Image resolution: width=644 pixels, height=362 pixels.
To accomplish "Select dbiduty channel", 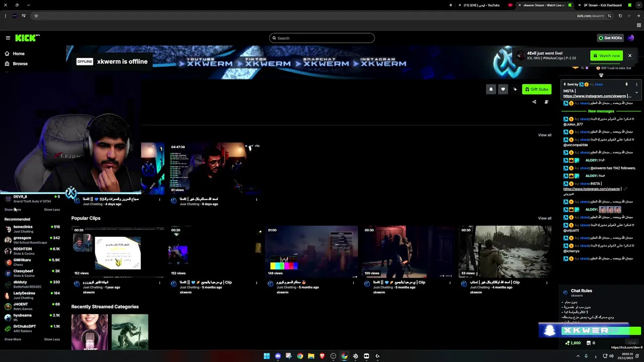I will (32, 284).
